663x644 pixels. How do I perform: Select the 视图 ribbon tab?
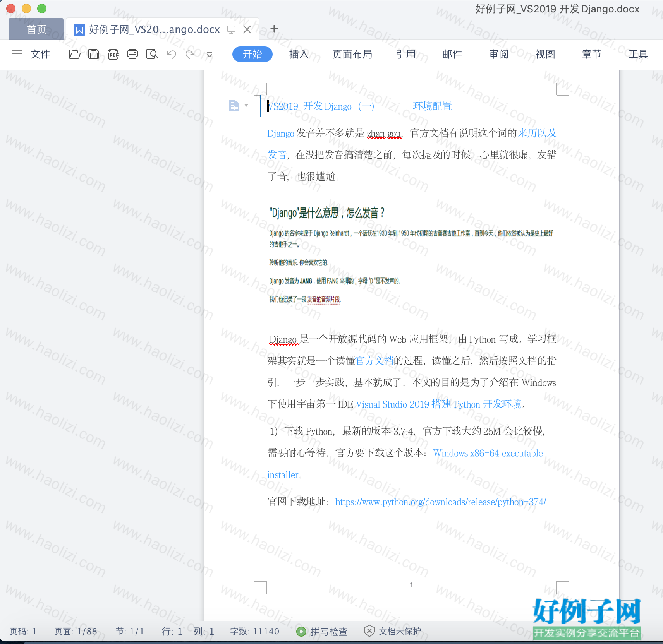click(545, 54)
